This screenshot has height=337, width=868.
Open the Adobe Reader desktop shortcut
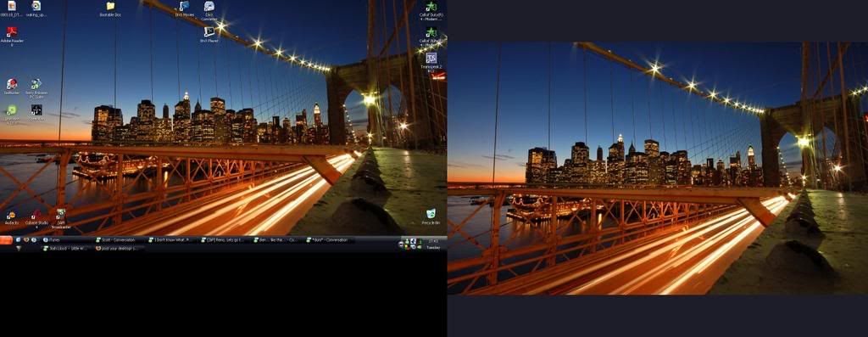(12, 36)
